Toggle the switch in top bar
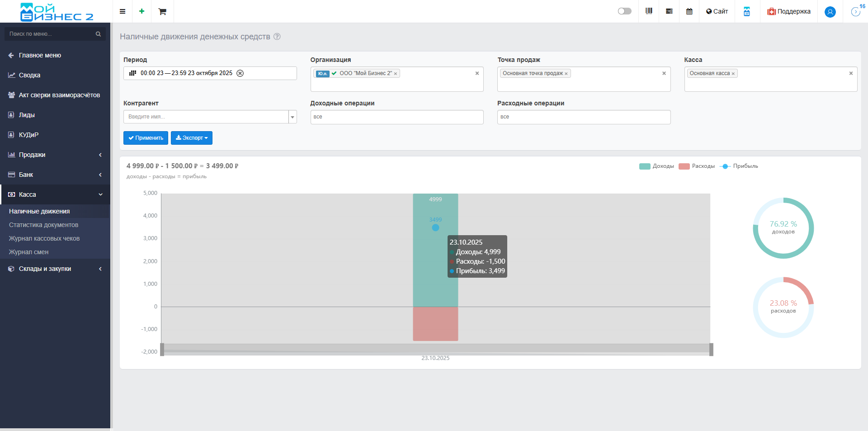The width and height of the screenshot is (868, 431). coord(624,11)
